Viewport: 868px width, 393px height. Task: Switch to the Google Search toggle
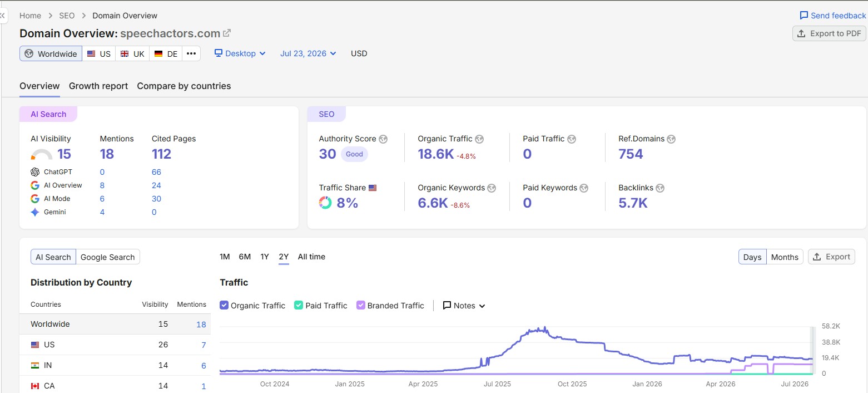point(108,257)
